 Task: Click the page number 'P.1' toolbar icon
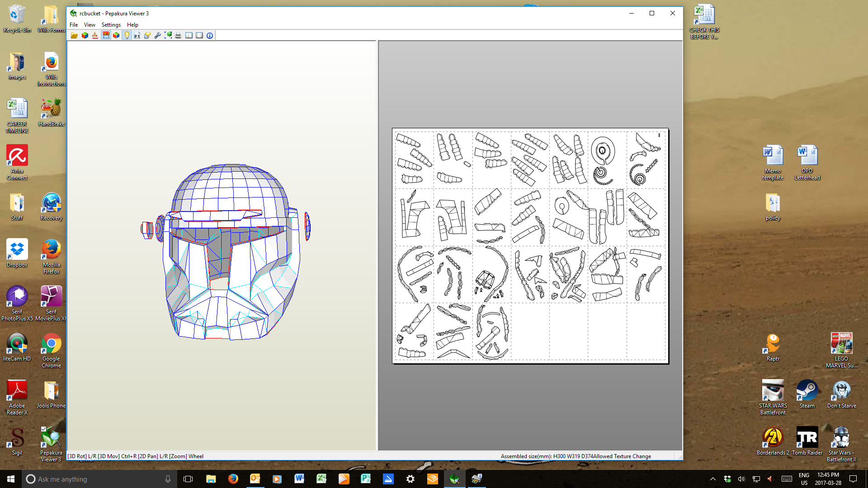pos(137,35)
